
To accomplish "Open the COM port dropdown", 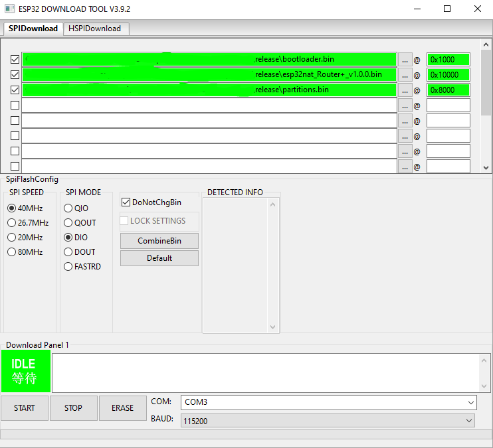I will click(x=329, y=402).
